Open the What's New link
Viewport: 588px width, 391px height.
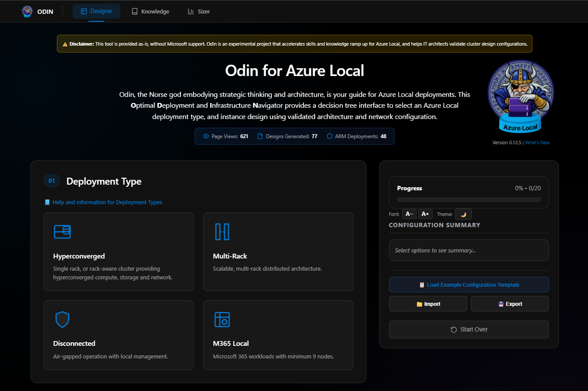point(537,142)
